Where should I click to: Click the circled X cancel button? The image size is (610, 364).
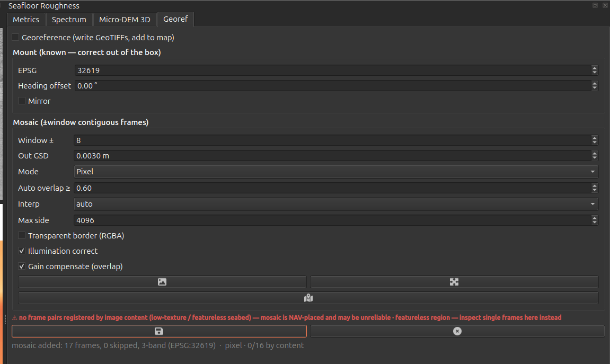click(x=457, y=331)
